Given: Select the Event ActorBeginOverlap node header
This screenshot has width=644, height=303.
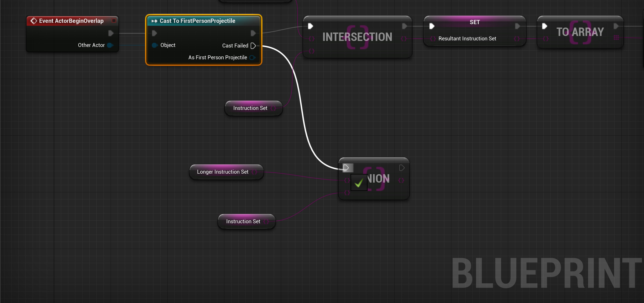Looking at the screenshot, I should pyautogui.click(x=71, y=21).
